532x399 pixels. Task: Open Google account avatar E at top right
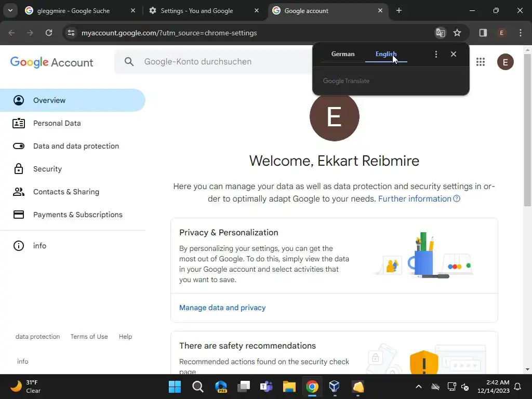(505, 62)
